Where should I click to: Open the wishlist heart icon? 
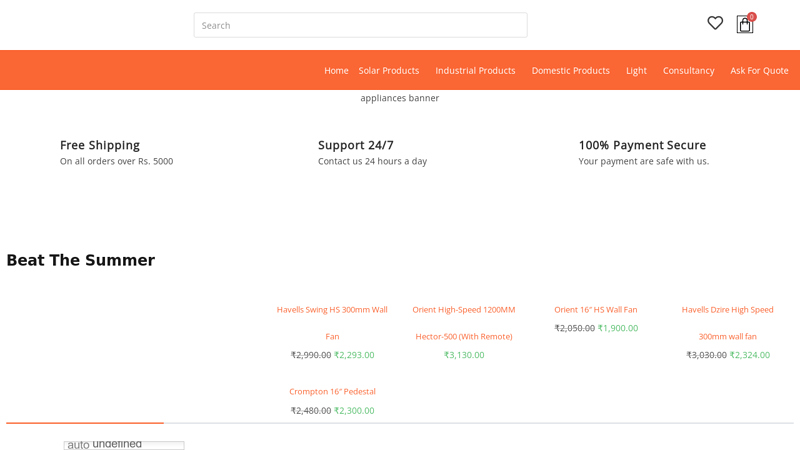[715, 23]
